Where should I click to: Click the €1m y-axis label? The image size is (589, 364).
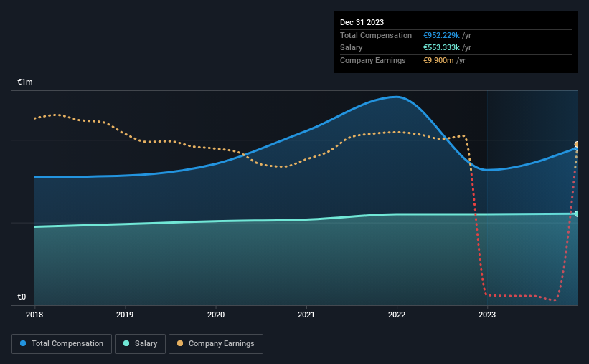point(25,82)
